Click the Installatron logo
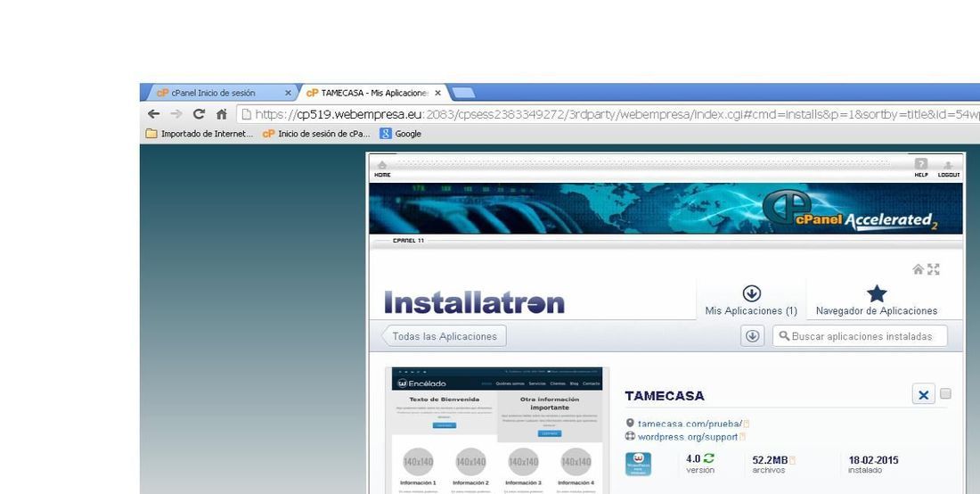 [474, 302]
